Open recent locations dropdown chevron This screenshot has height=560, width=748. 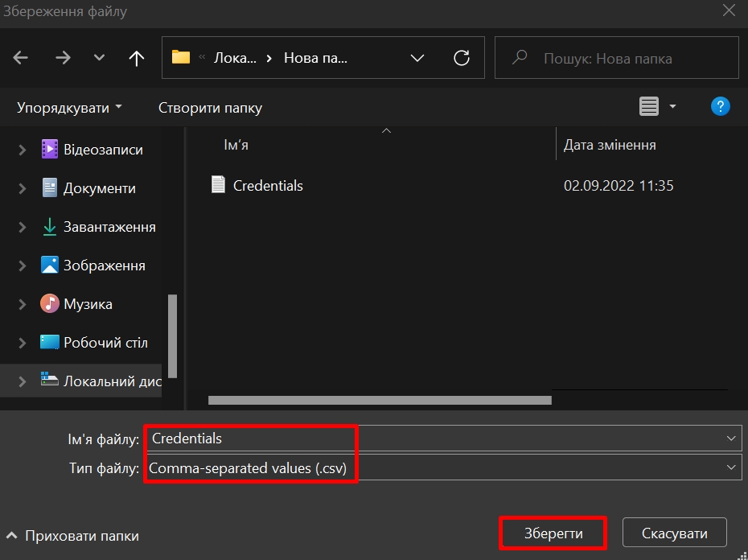point(100,58)
